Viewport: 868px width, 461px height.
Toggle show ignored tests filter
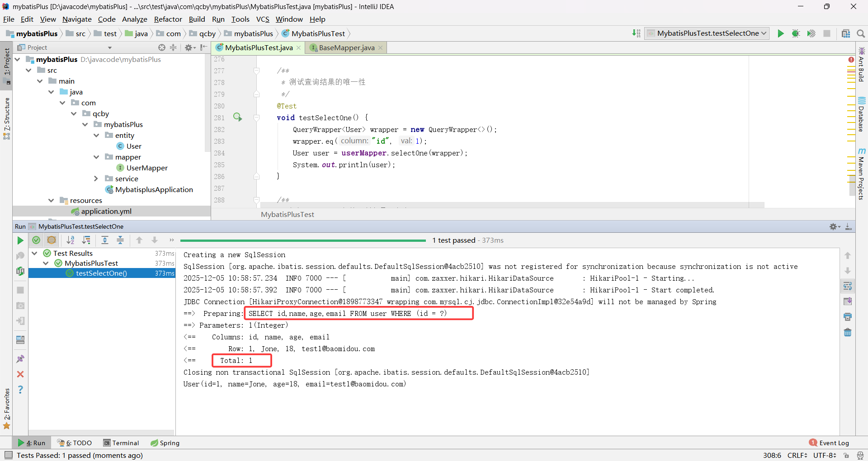coord(52,240)
